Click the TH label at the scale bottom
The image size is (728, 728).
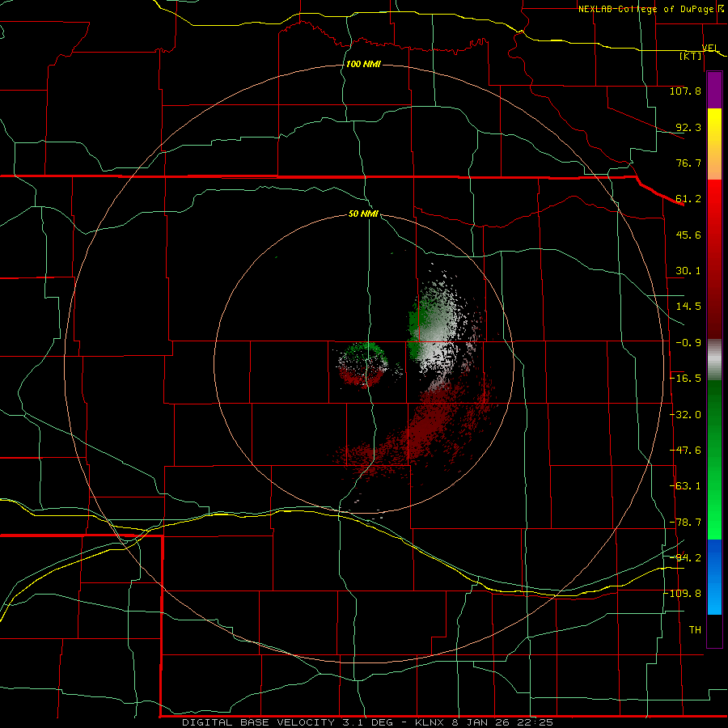[x=695, y=630]
